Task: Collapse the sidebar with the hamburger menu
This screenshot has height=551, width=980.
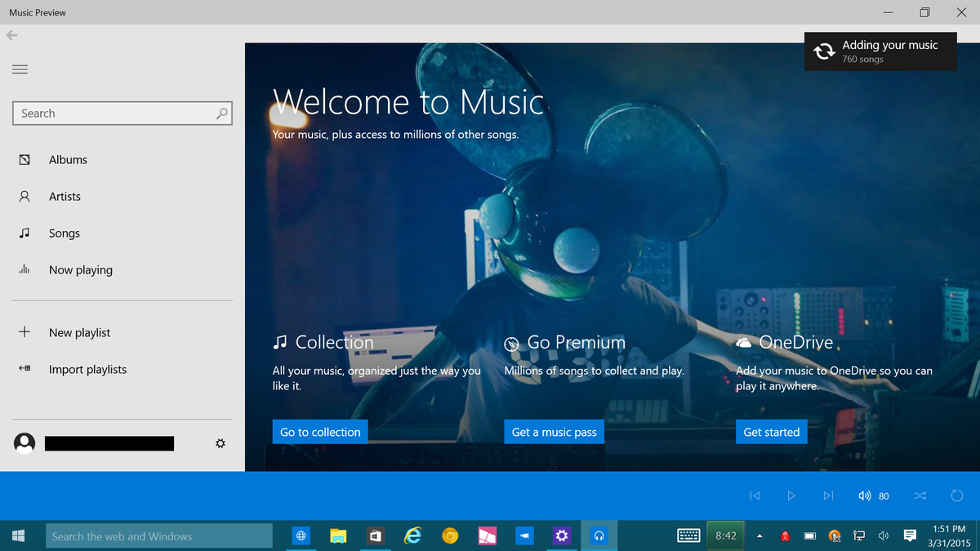Action: click(x=20, y=69)
